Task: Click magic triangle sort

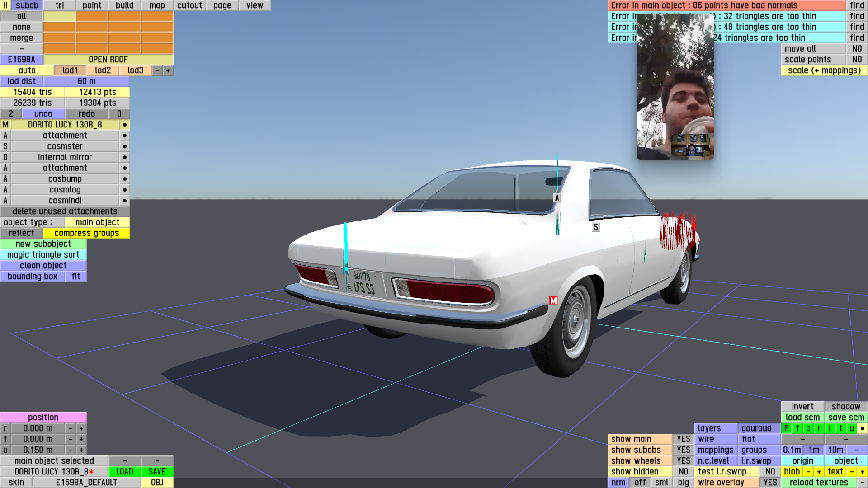Action: (x=43, y=255)
